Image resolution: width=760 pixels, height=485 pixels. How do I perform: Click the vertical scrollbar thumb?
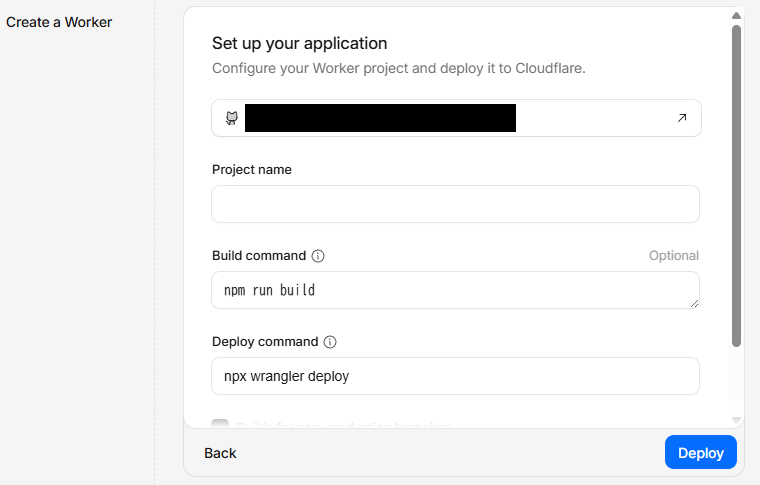point(737,185)
